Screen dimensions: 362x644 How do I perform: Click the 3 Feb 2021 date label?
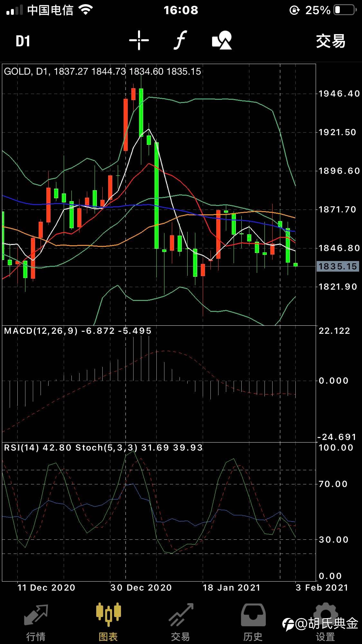point(322,588)
